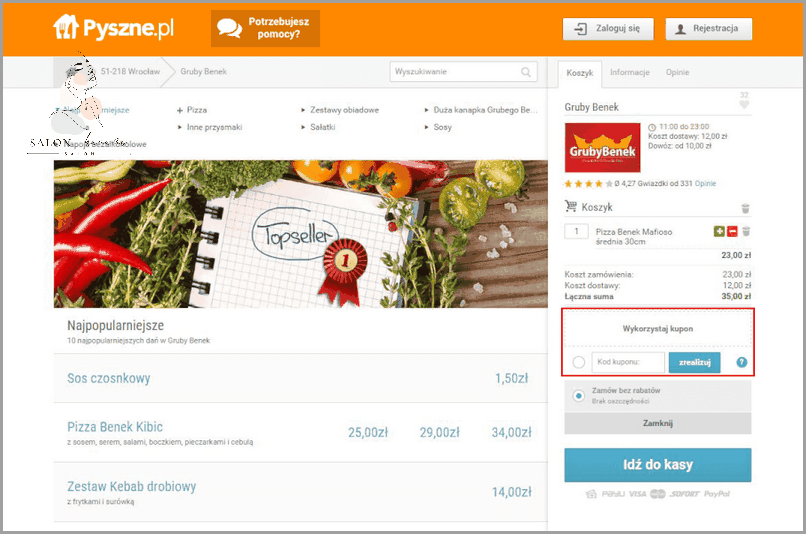This screenshot has height=534, width=806.
Task: Click the Gruby Benek restaurant logo thumbnail
Action: click(x=602, y=148)
